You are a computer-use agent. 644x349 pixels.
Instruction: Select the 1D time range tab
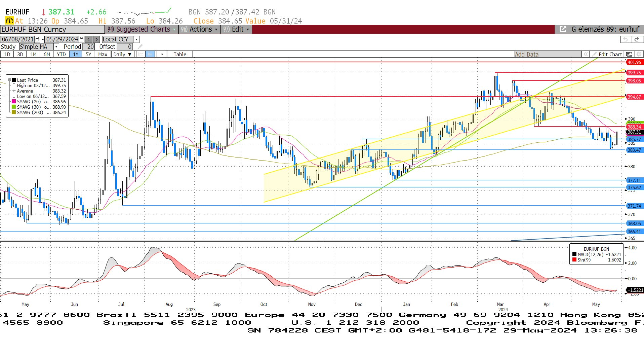(x=7, y=54)
